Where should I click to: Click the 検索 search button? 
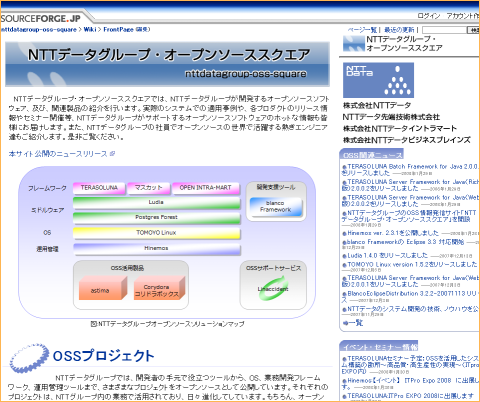pos(474,30)
